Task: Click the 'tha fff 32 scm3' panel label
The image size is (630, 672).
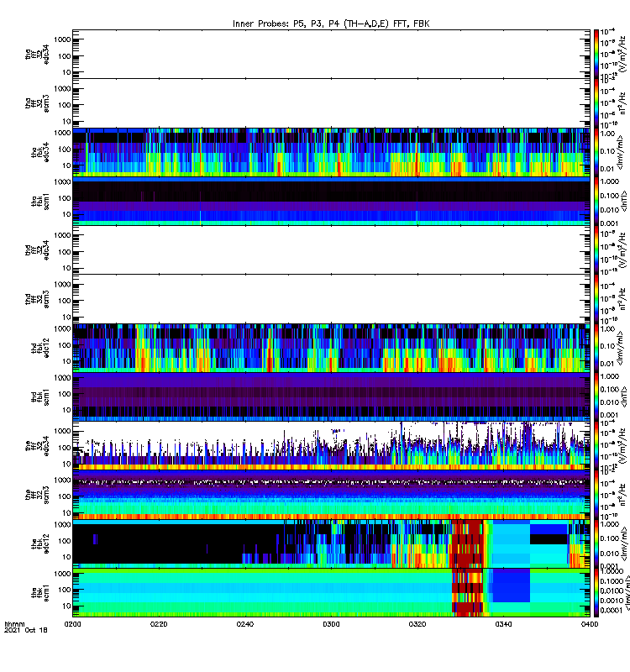Action: (x=37, y=103)
